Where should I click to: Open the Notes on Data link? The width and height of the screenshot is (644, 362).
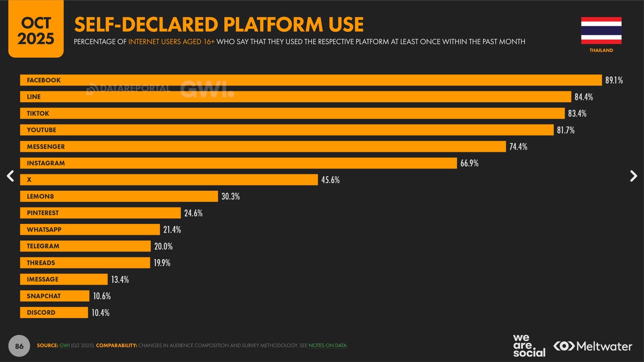tap(327, 346)
